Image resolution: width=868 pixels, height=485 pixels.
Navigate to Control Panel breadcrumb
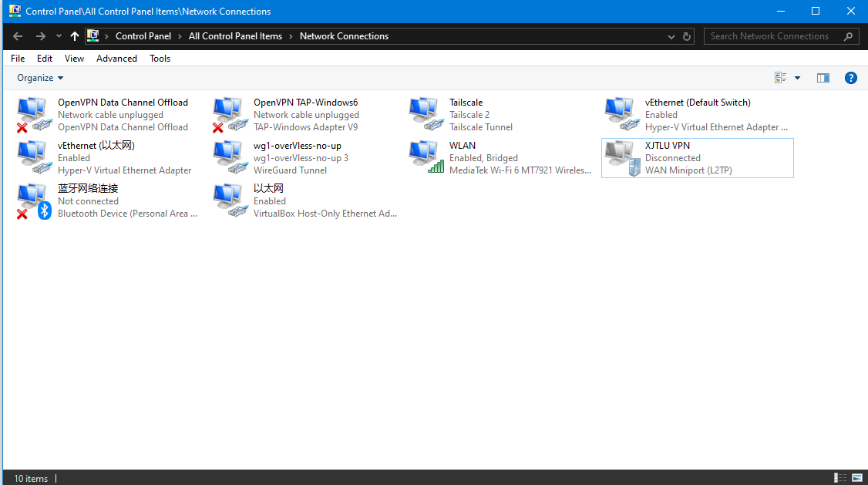[x=143, y=36]
